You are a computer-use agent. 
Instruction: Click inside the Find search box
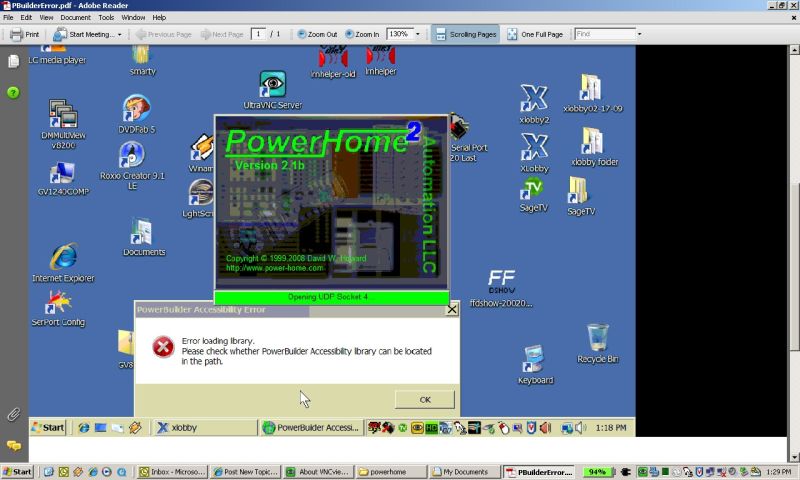[605, 34]
